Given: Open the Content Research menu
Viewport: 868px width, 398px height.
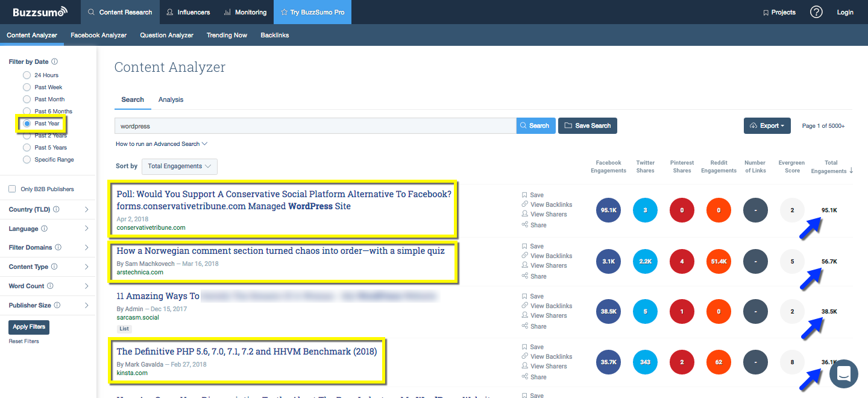Looking at the screenshot, I should (x=119, y=12).
